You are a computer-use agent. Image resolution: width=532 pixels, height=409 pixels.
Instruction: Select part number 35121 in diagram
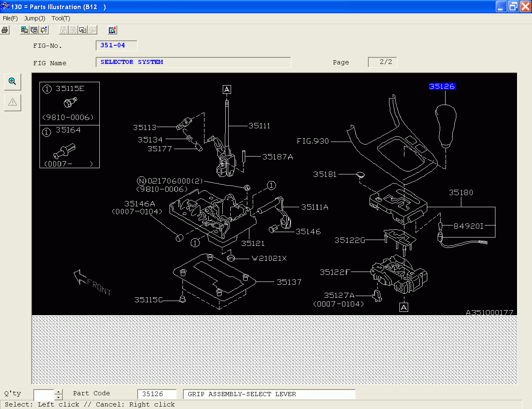point(253,243)
